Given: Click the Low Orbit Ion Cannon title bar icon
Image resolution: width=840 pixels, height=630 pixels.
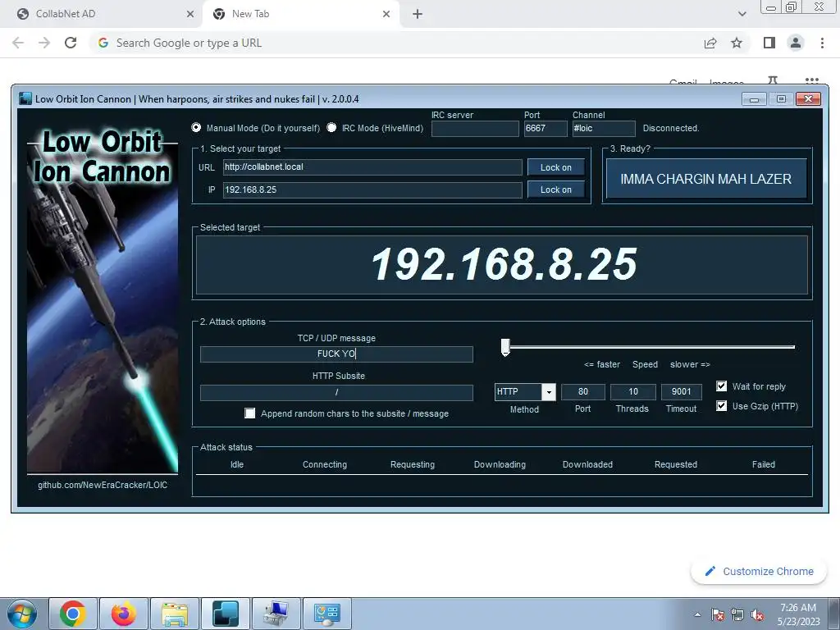Looking at the screenshot, I should (25, 98).
